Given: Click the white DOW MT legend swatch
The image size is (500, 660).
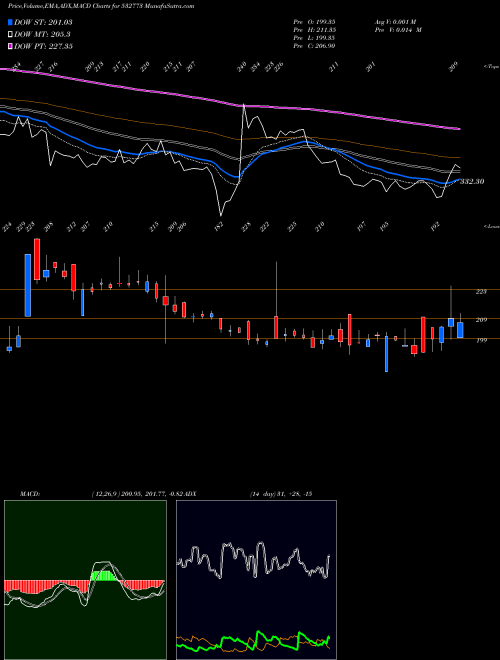Looking at the screenshot, I should pyautogui.click(x=10, y=35).
